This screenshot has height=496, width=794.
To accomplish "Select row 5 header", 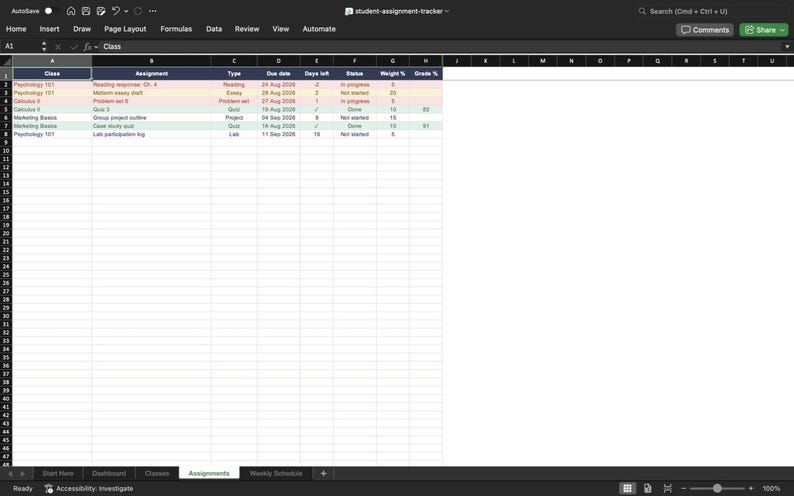I will point(6,109).
